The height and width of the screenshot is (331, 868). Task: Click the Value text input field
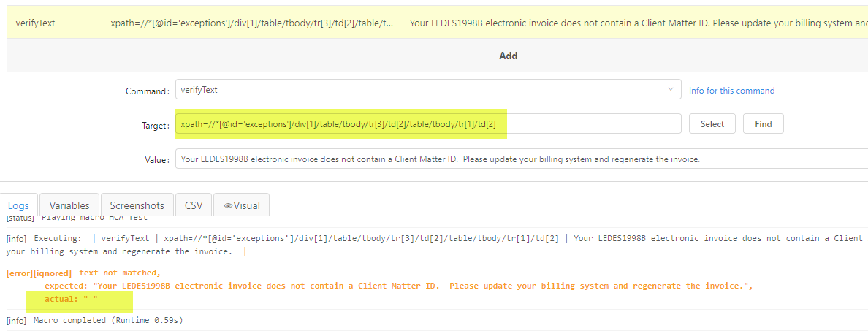522,159
